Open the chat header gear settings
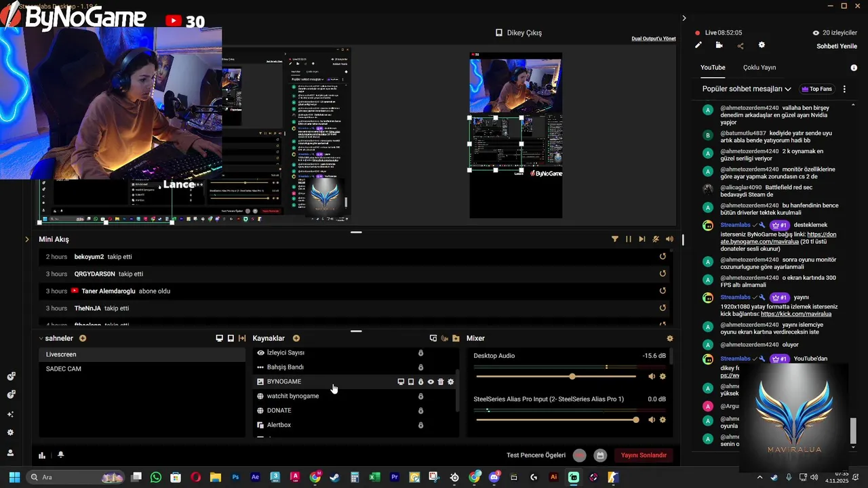 [x=762, y=45]
